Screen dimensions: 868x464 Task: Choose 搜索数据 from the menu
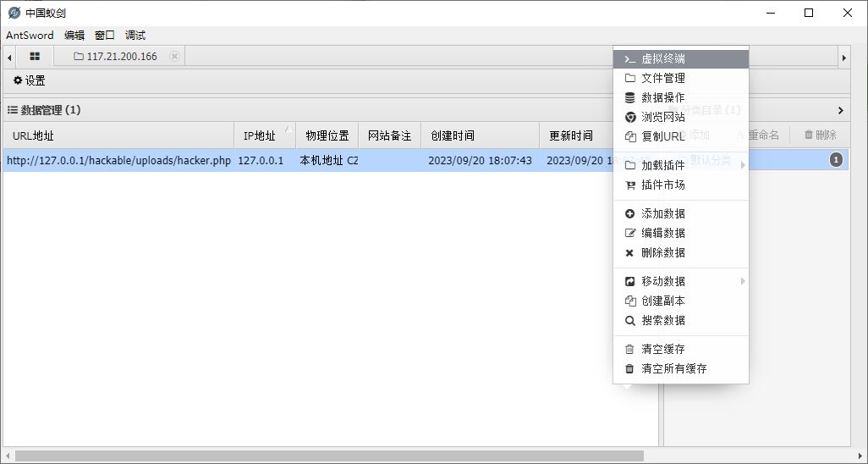click(x=681, y=320)
